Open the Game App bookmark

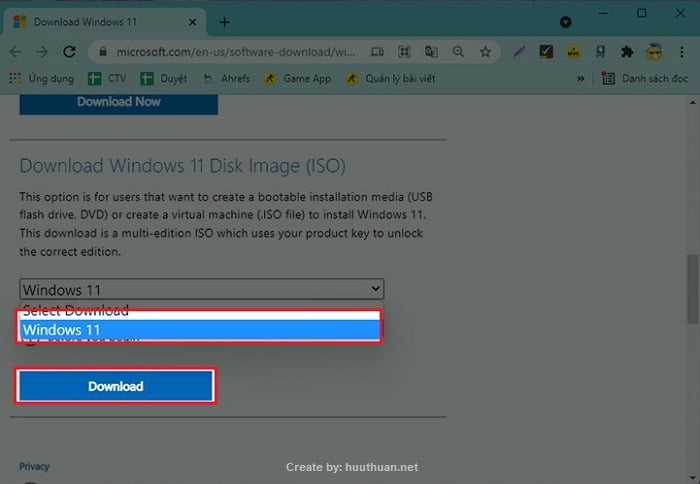[x=297, y=79]
